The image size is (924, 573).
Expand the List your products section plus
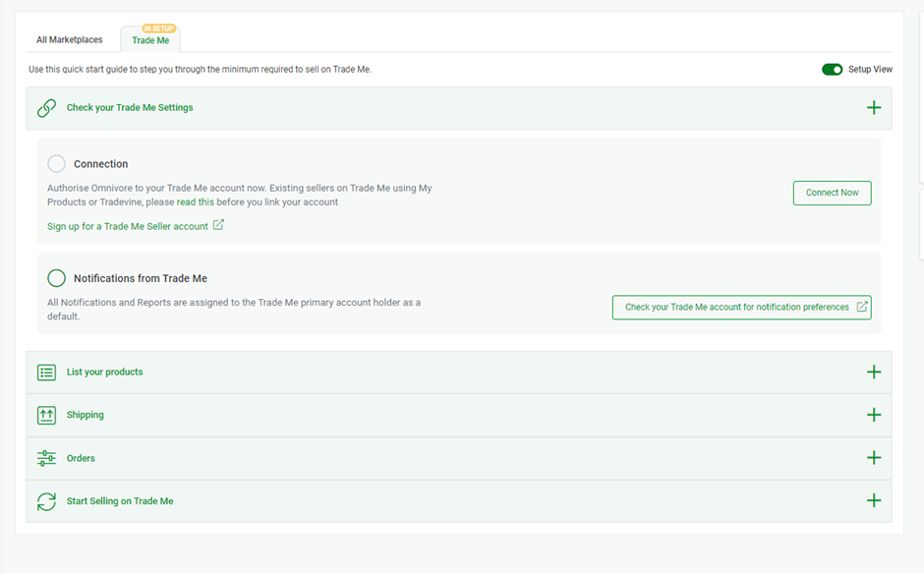874,372
